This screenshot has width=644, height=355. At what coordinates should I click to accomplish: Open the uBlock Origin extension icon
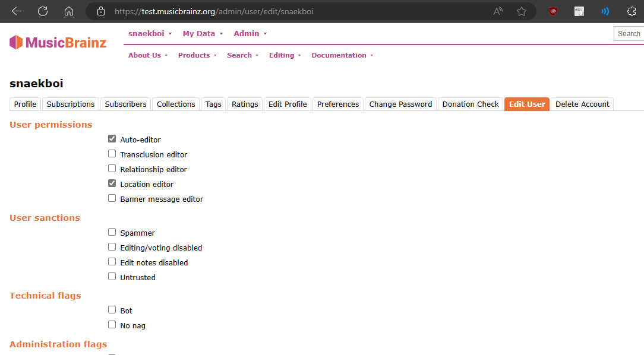tap(553, 11)
